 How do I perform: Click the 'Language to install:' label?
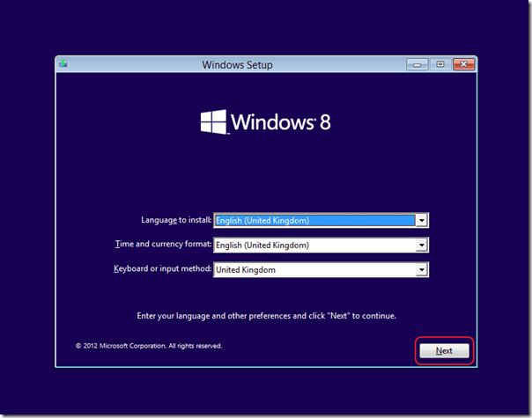(176, 220)
